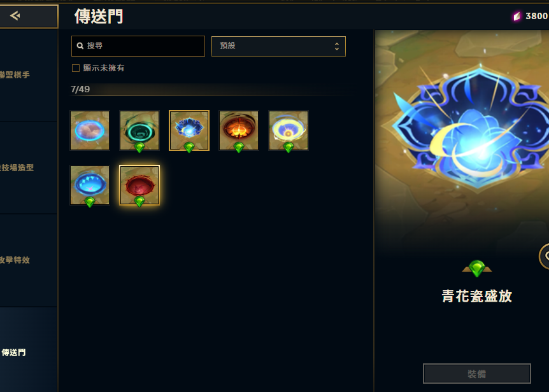Select the blue shark-teeth portal icon
Image resolution: width=549 pixels, height=392 pixels.
[x=90, y=185]
